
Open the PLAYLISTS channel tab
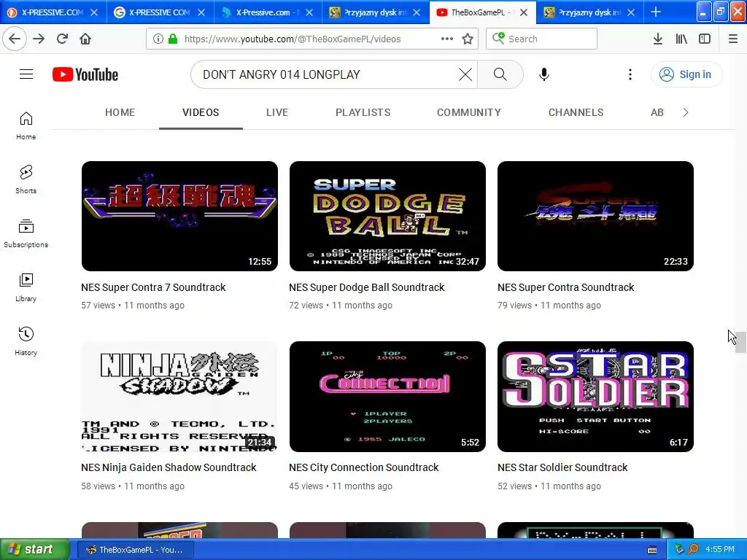pyautogui.click(x=363, y=112)
